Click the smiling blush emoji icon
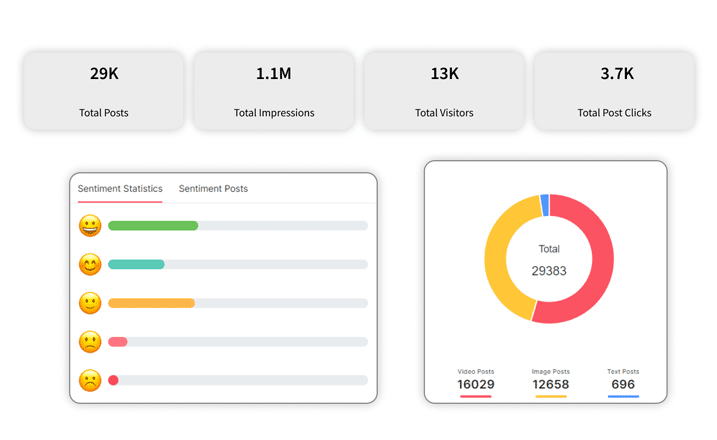 coord(90,264)
